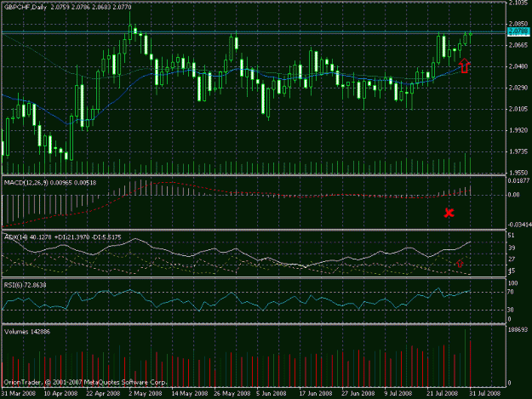
Task: Click the 0.01877 MACD scale value
Action: pos(519,180)
